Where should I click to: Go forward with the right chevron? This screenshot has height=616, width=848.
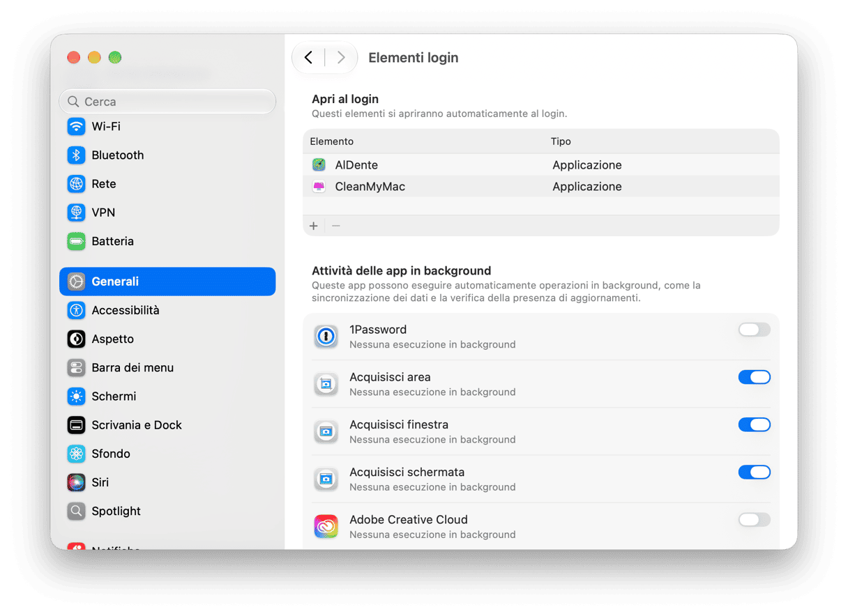pyautogui.click(x=341, y=57)
